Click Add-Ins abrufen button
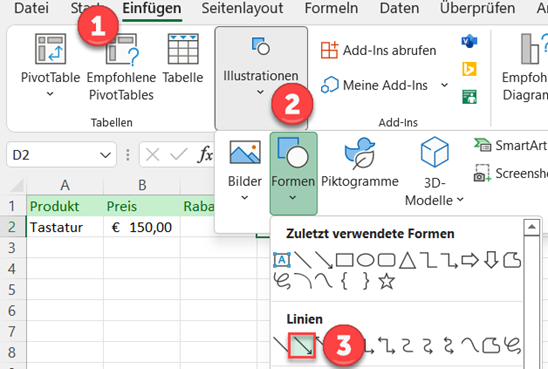This screenshot has height=369, width=548. point(378,50)
